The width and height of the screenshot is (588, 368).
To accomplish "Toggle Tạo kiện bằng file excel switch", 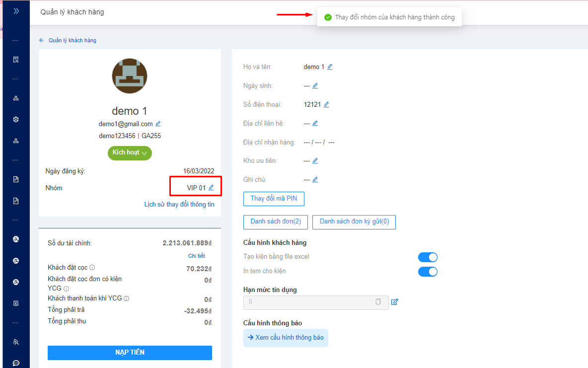I will point(428,257).
